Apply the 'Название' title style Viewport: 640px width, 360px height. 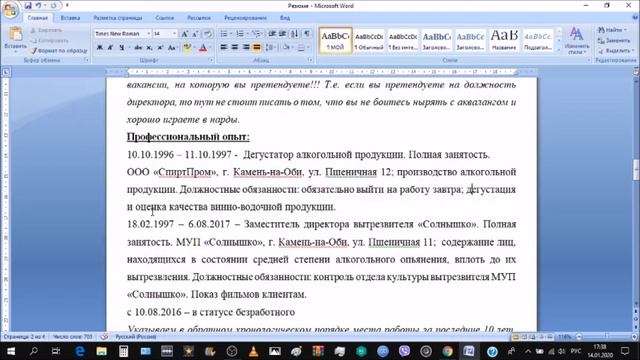pyautogui.click(x=504, y=40)
